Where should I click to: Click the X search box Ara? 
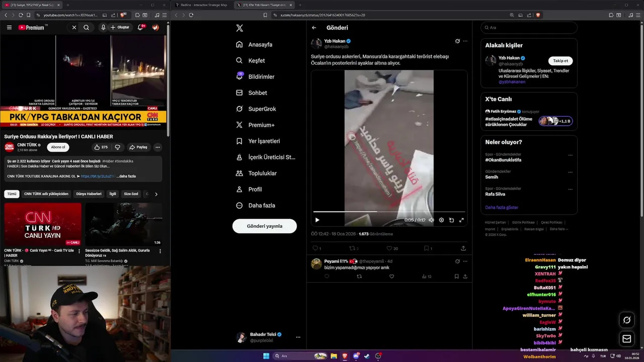coord(529,28)
